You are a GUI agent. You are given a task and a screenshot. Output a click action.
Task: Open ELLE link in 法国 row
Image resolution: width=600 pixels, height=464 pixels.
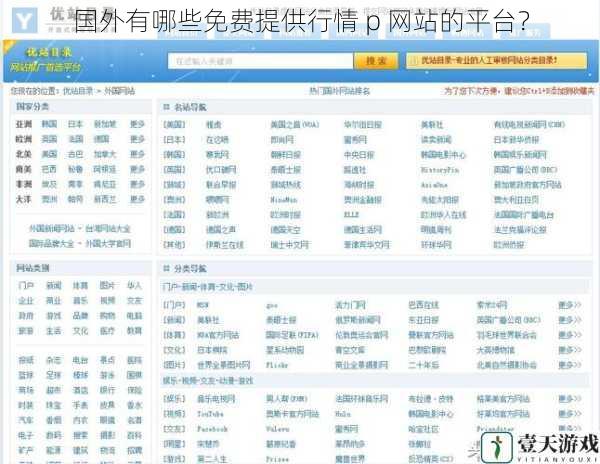tap(351, 215)
